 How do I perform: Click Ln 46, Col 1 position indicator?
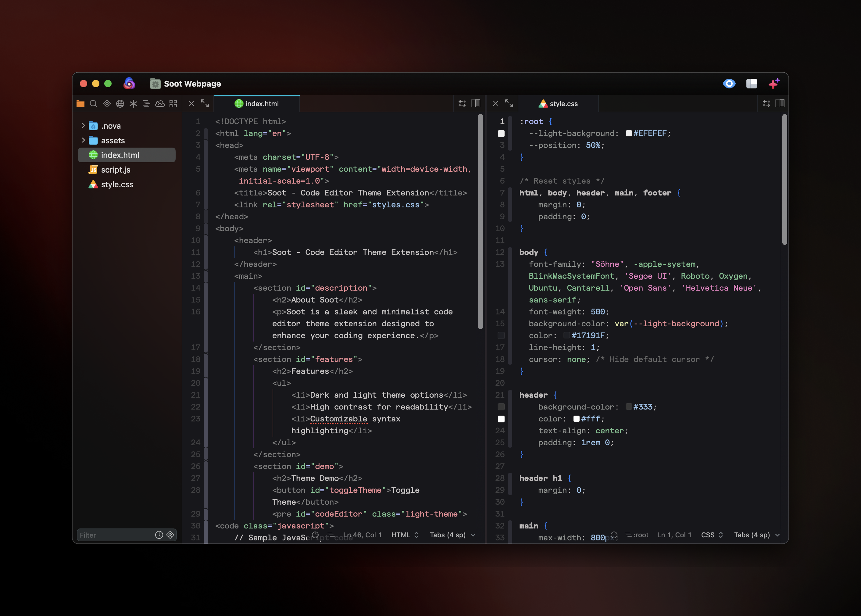click(362, 535)
